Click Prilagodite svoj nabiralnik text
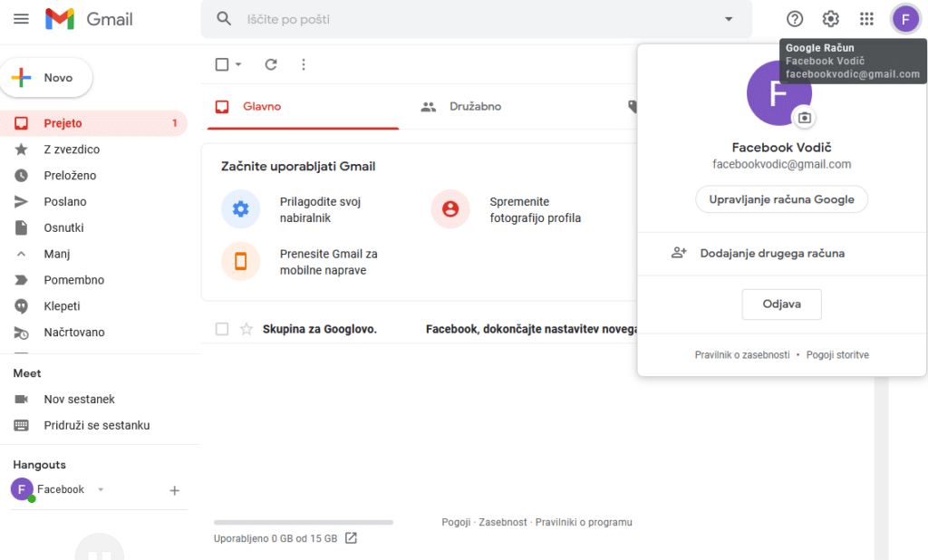 320,209
